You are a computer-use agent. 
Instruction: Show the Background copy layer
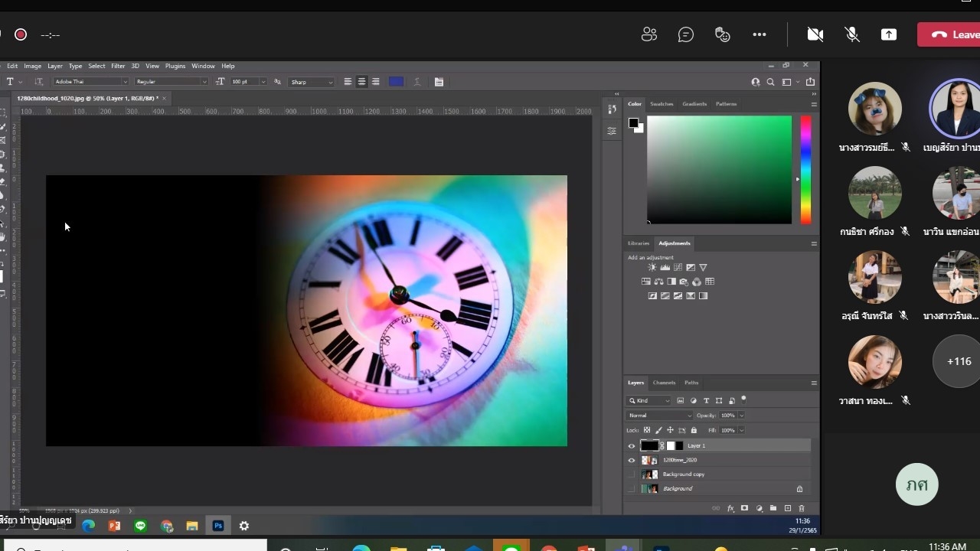coord(632,474)
